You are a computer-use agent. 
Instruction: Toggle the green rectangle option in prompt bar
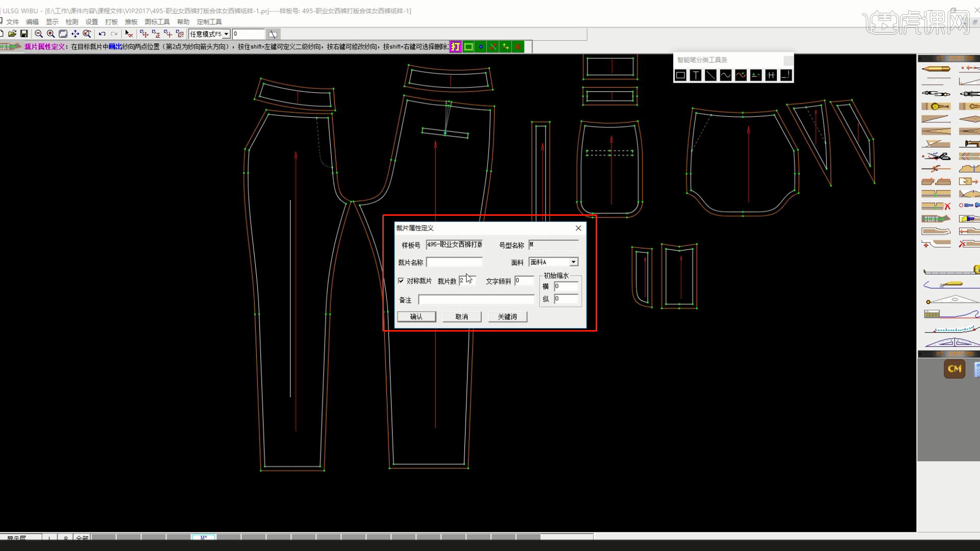468,47
